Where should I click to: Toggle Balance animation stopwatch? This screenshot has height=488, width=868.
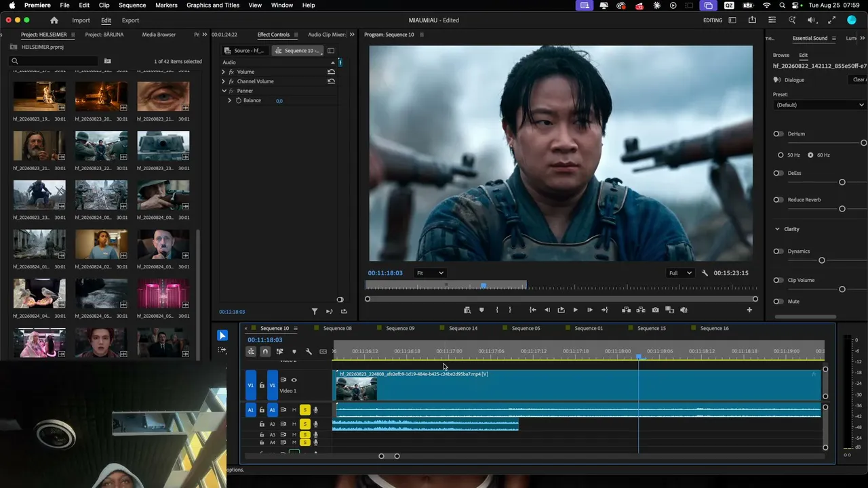point(239,100)
